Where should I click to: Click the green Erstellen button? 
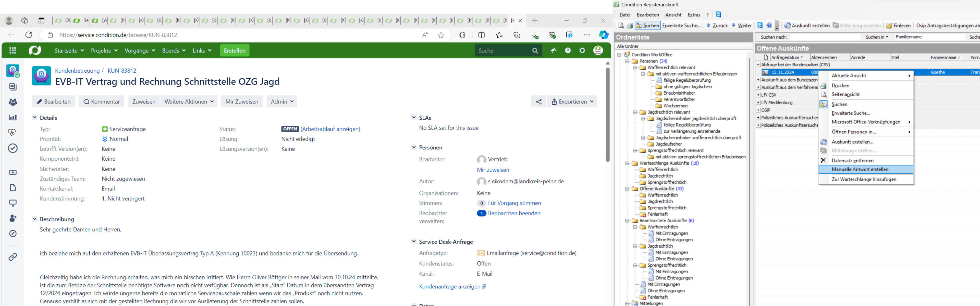(234, 50)
